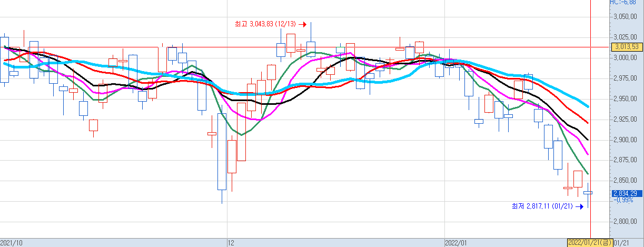Viewport: 644px width, 247px height.
Task: Click the last candlestick marked 01/21 low
Action: pos(588,193)
